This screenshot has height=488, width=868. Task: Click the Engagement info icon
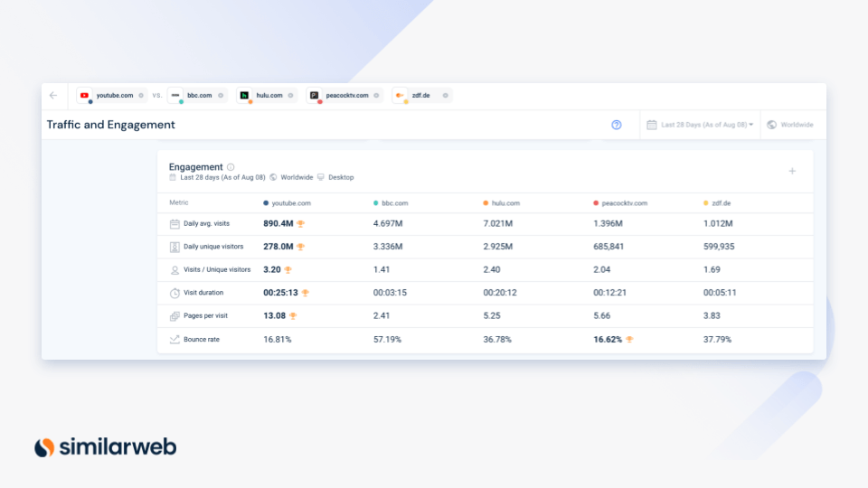tap(231, 167)
